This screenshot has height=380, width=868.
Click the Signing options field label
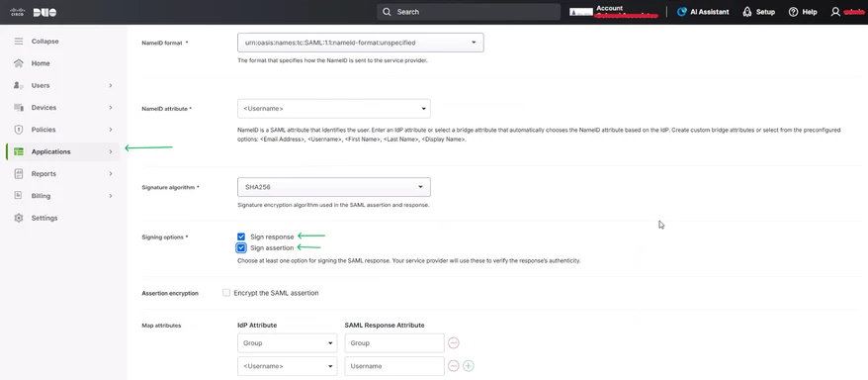[x=165, y=237]
